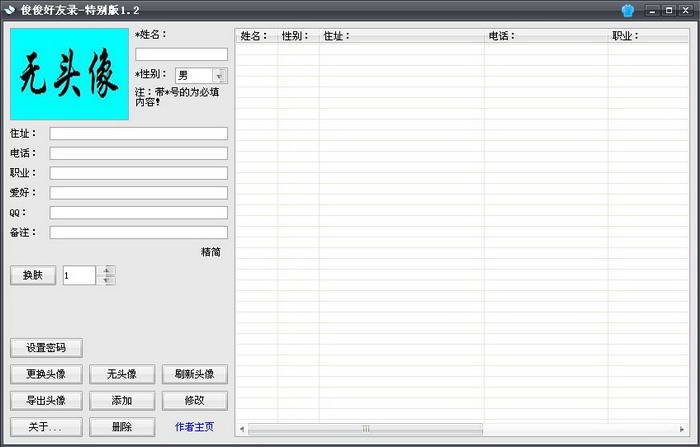Screen dimensions: 700x447
Task: Click the 修改 modify button
Action: coord(195,400)
